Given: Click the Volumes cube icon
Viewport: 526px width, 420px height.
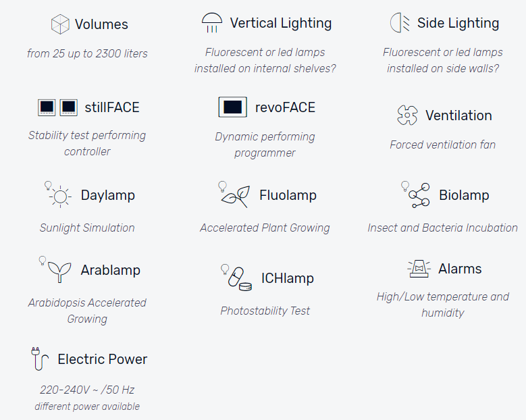Looking at the screenshot, I should [60, 24].
